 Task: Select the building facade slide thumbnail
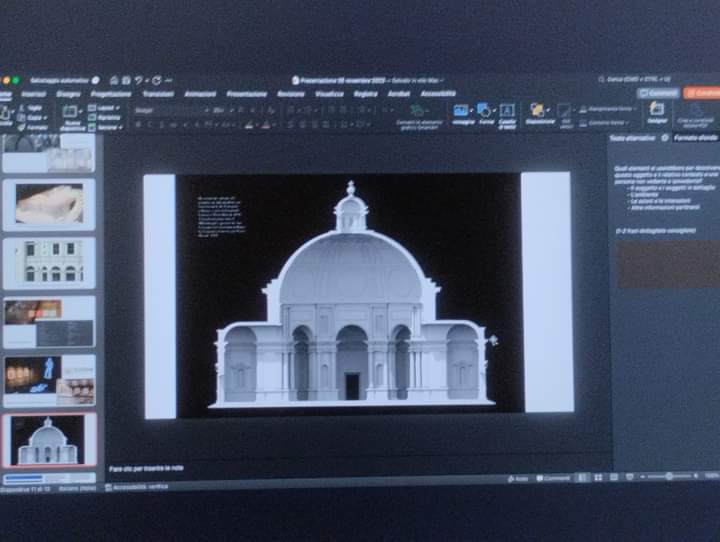pyautogui.click(x=49, y=263)
